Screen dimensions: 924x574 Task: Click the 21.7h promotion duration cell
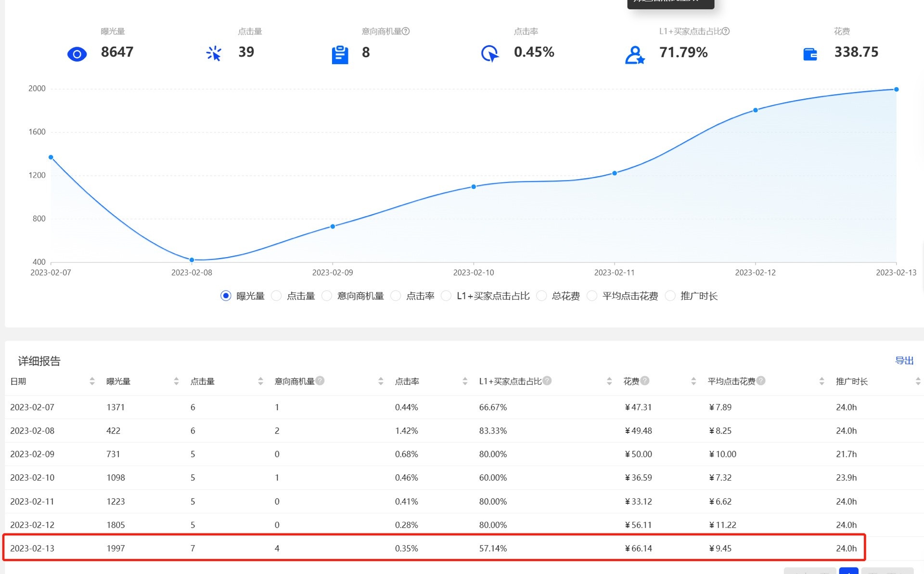point(846,454)
